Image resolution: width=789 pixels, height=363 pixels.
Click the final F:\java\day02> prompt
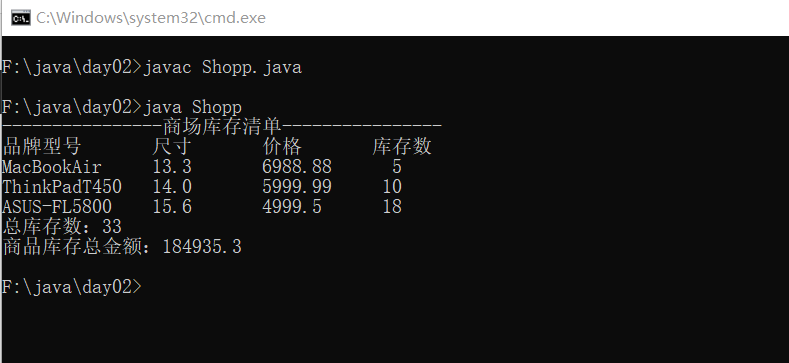(x=72, y=286)
